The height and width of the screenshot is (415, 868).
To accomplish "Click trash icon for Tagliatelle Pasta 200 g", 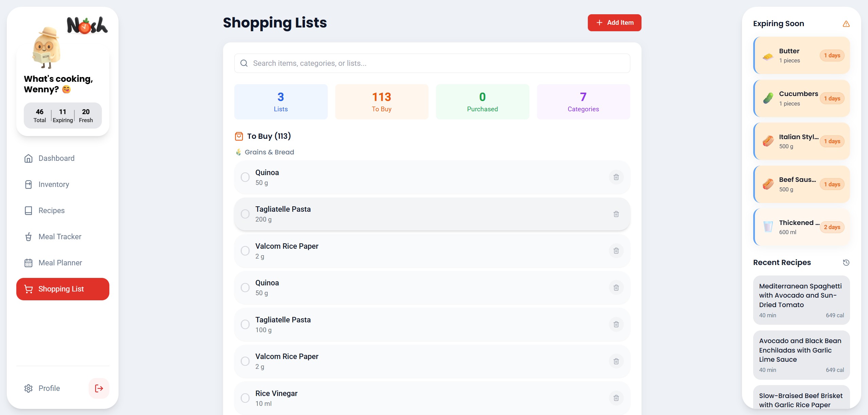I will [616, 214].
